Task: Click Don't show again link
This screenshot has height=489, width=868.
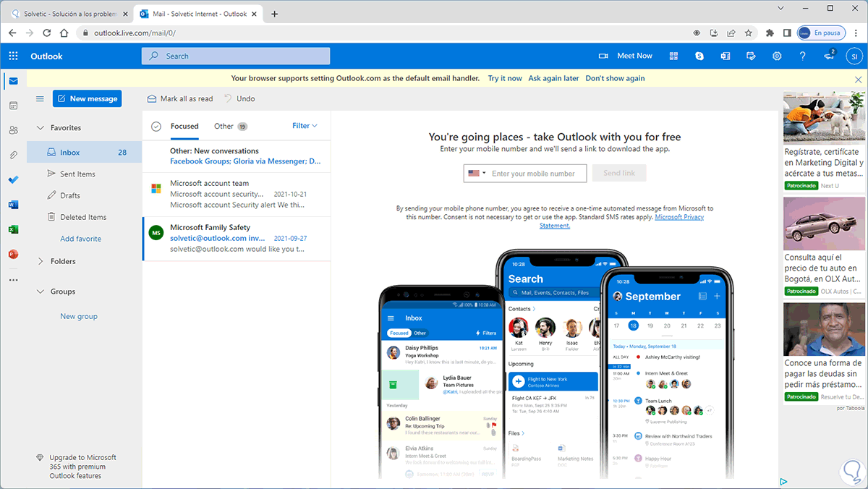Action: point(615,78)
